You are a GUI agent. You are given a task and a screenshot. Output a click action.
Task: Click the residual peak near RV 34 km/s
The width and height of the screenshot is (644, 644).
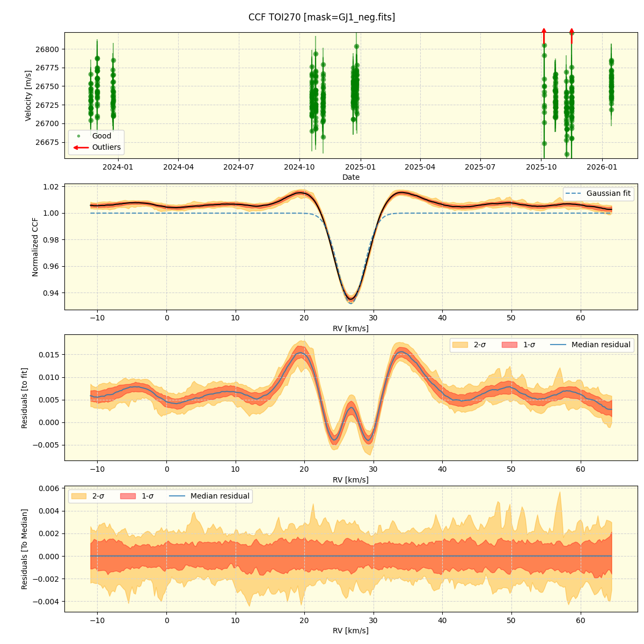[400, 353]
